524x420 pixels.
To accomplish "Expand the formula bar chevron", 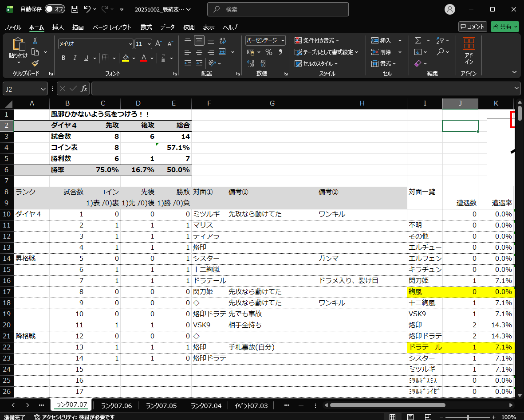I will click(516, 88).
